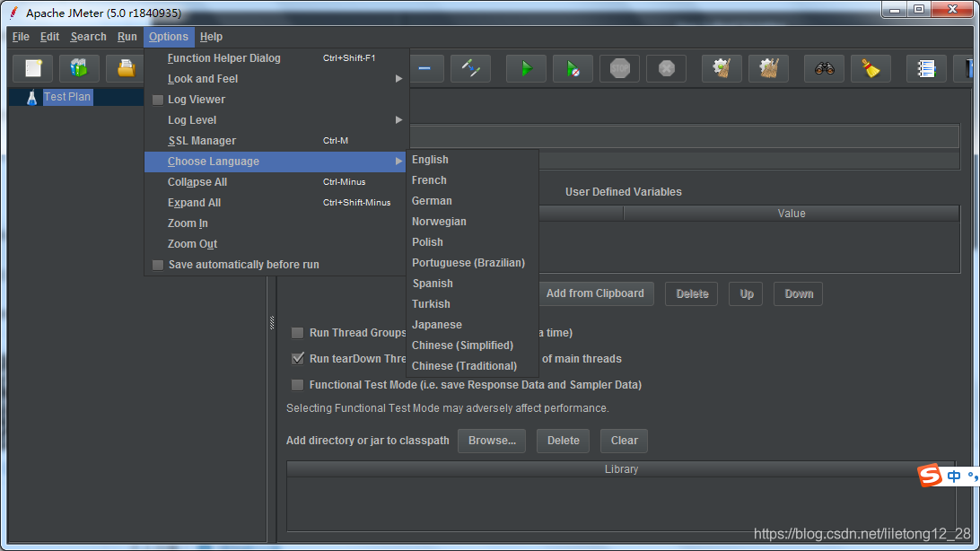Select Japanese language
The width and height of the screenshot is (980, 551).
tap(472, 324)
